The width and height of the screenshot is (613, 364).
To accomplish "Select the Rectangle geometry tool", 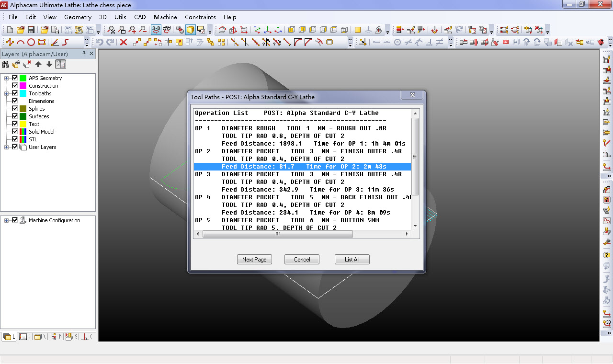I will point(42,42).
